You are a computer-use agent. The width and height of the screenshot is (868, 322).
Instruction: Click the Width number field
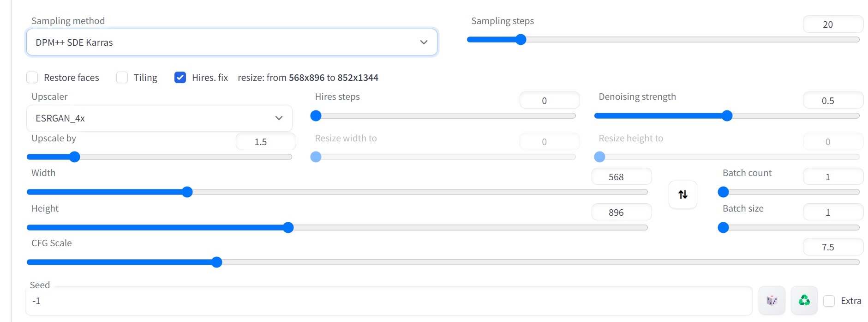coord(621,177)
